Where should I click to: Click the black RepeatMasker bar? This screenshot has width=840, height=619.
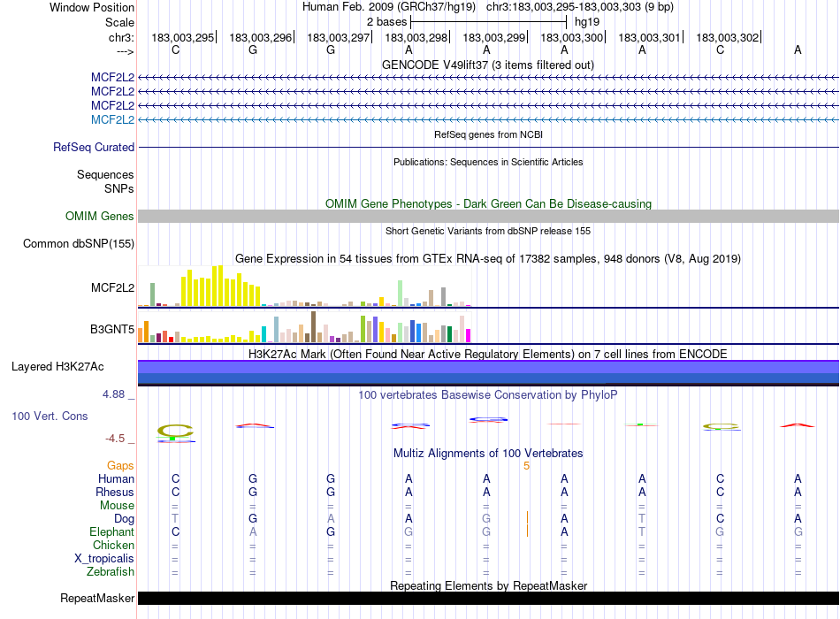(488, 599)
